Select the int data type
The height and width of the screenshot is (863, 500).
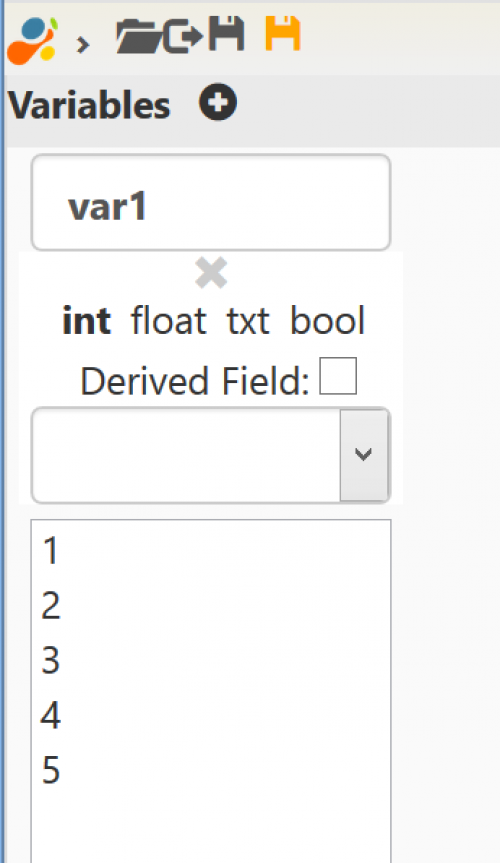86,320
